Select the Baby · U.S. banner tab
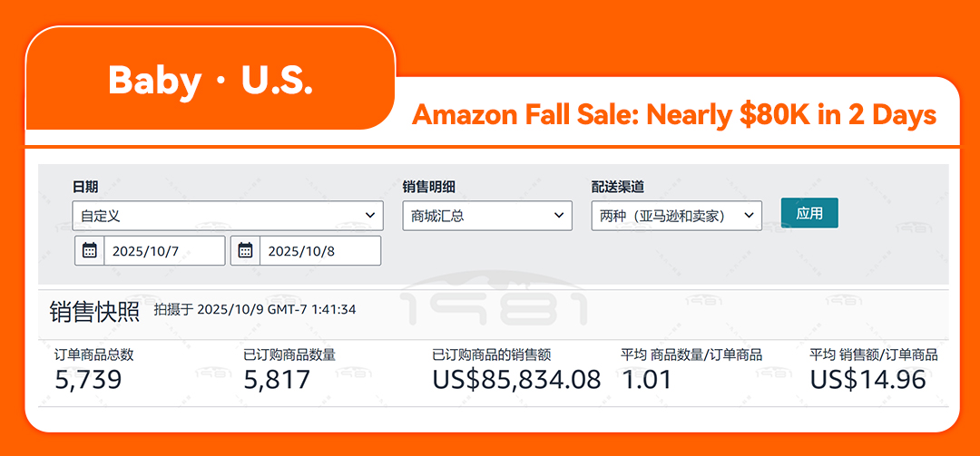The width and height of the screenshot is (980, 456). [211, 82]
